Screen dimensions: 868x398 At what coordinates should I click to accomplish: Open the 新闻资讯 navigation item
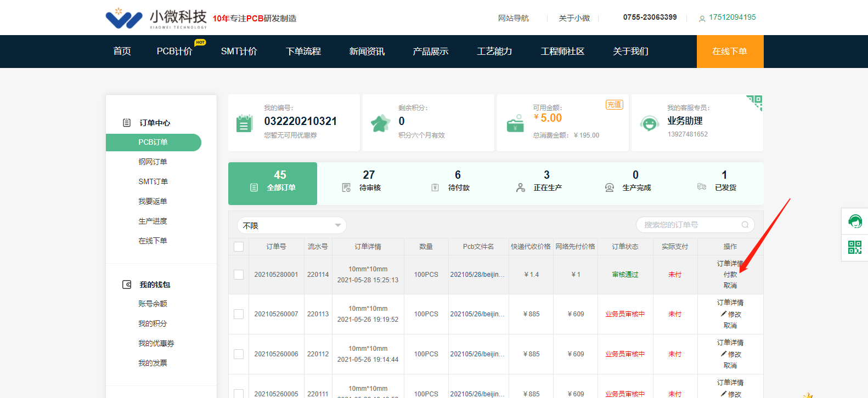[x=367, y=52]
